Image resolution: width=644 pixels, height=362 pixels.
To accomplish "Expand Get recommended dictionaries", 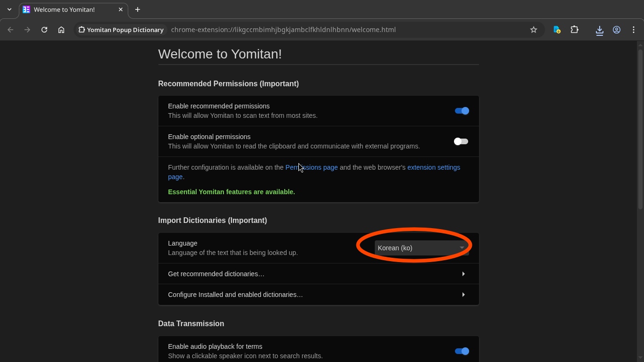I will pyautogui.click(x=318, y=274).
